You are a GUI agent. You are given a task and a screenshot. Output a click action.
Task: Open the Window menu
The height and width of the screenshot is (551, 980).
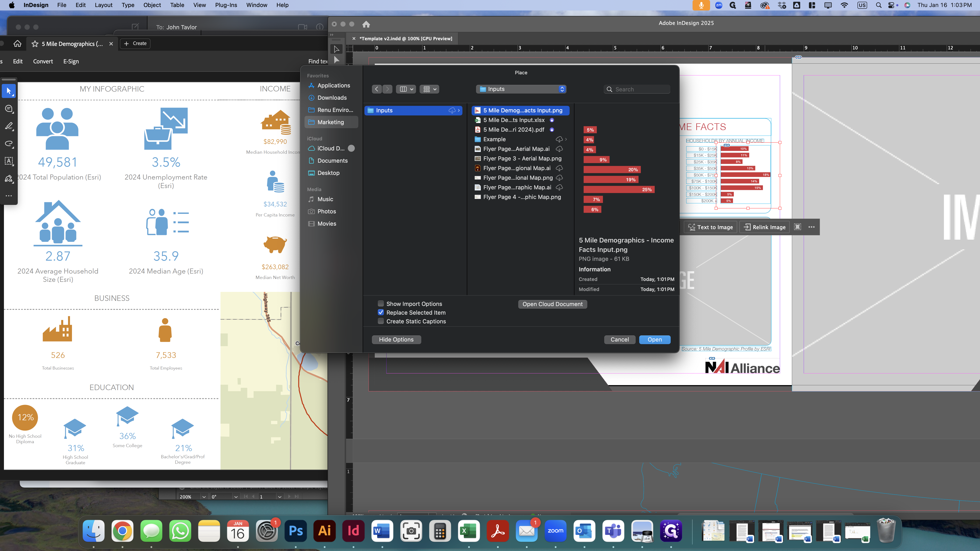pyautogui.click(x=257, y=5)
